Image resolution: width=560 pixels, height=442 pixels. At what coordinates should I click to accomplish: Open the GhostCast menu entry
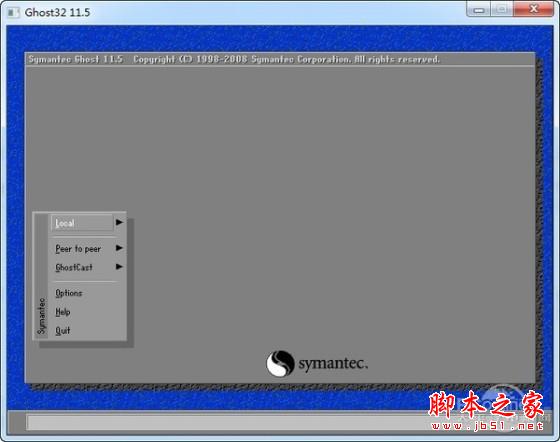(x=74, y=267)
